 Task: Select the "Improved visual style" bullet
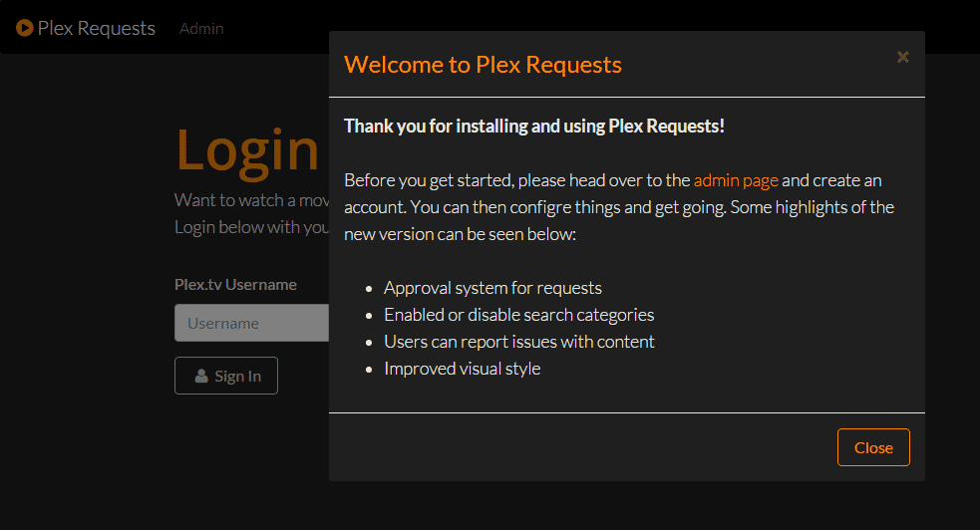click(462, 369)
